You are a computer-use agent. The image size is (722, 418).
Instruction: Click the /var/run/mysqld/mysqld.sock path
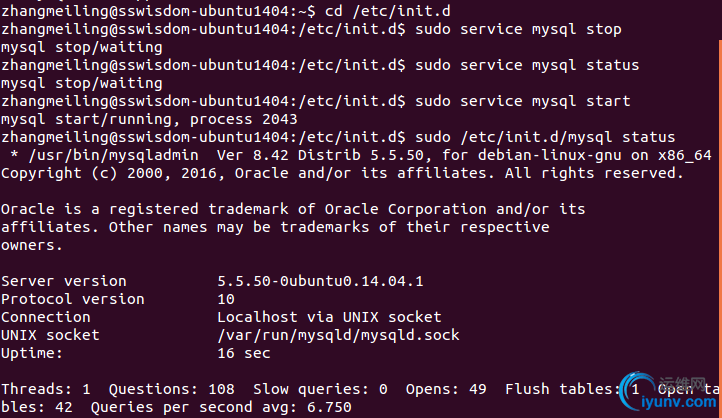click(x=338, y=335)
